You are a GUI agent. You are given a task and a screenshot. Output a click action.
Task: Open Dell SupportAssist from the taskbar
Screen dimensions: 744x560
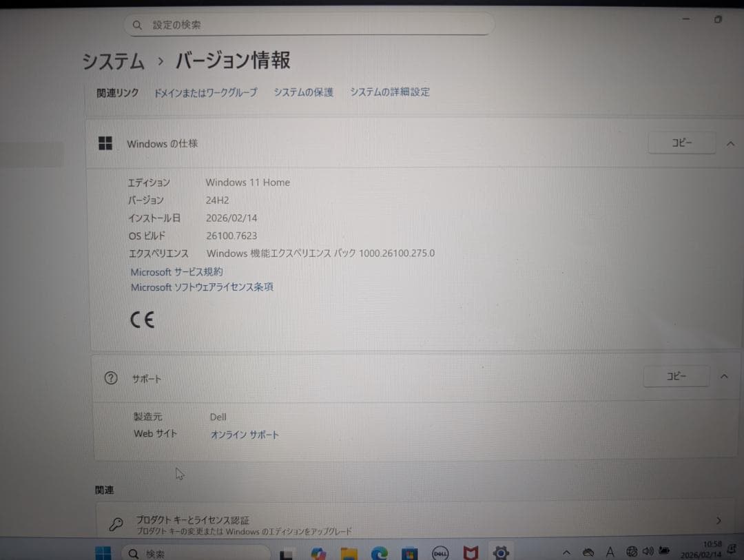click(441, 552)
